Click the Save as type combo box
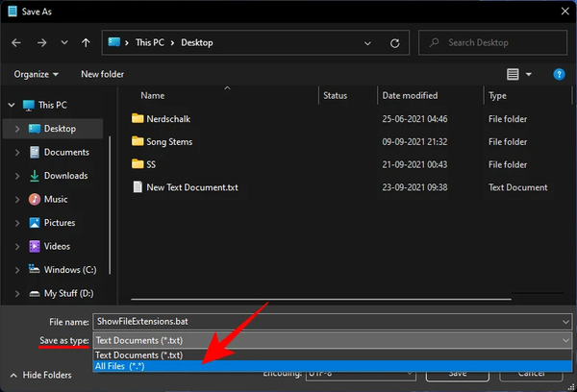The image size is (577, 392). 333,340
